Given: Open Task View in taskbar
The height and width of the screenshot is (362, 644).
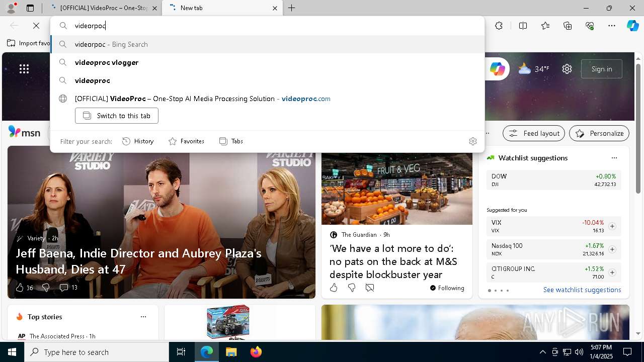Looking at the screenshot, I should click(x=181, y=352).
